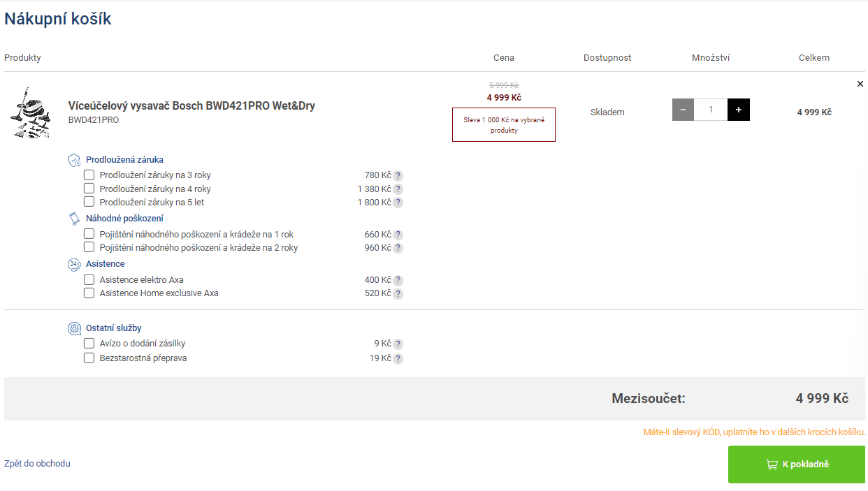Viewport: 868px width, 491px height.
Task: Open help for 2-year damage and theft insurance
Action: [x=398, y=249]
